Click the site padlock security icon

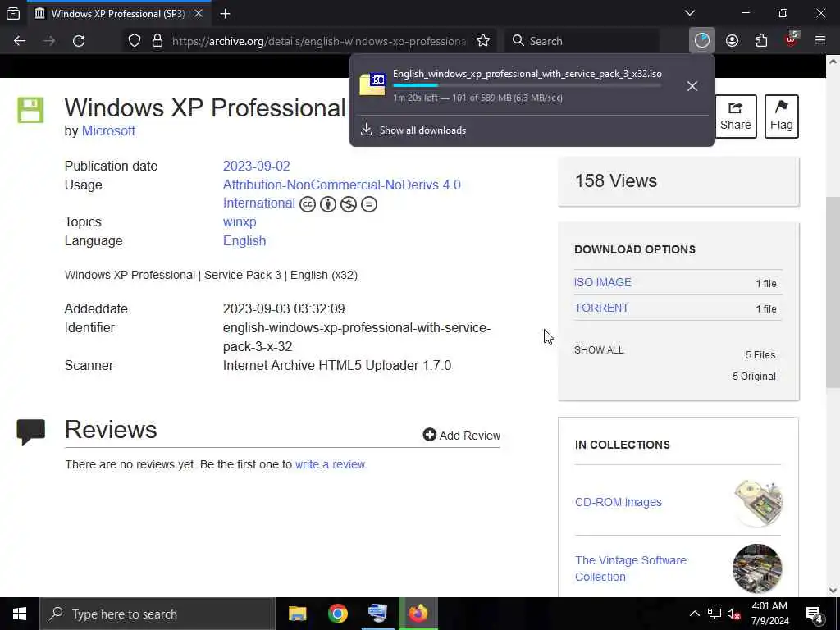(x=157, y=41)
